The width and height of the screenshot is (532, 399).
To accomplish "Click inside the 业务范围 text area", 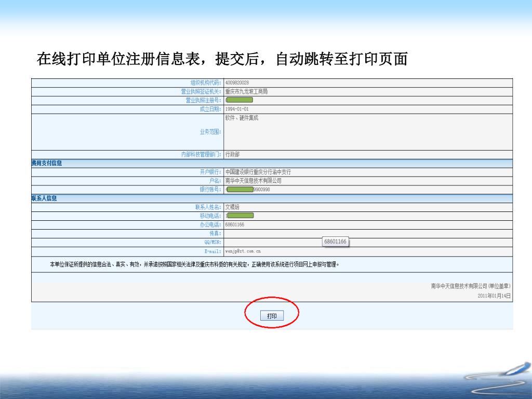I will click(364, 132).
